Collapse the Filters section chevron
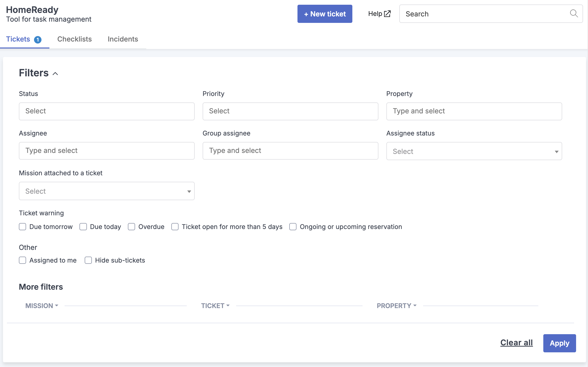588x367 pixels. [x=55, y=74]
